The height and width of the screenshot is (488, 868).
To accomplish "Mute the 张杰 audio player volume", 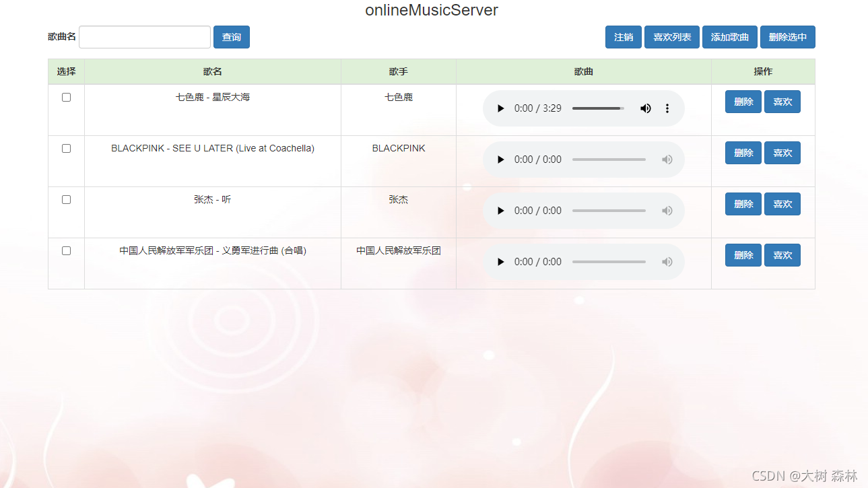I will 667,211.
